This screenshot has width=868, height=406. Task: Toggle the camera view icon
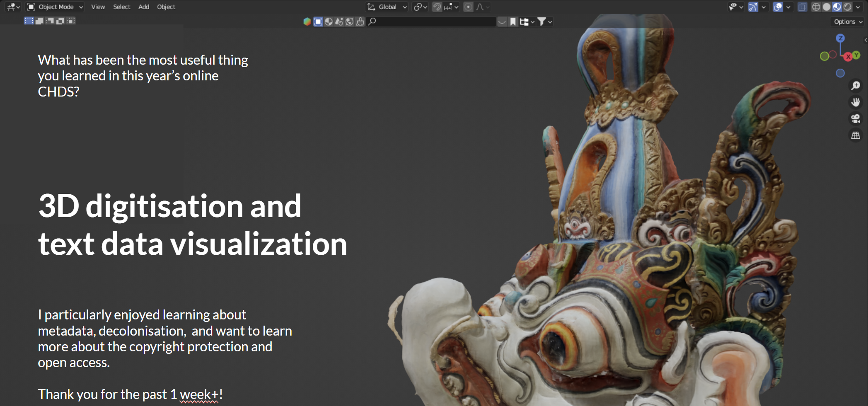pos(855,119)
